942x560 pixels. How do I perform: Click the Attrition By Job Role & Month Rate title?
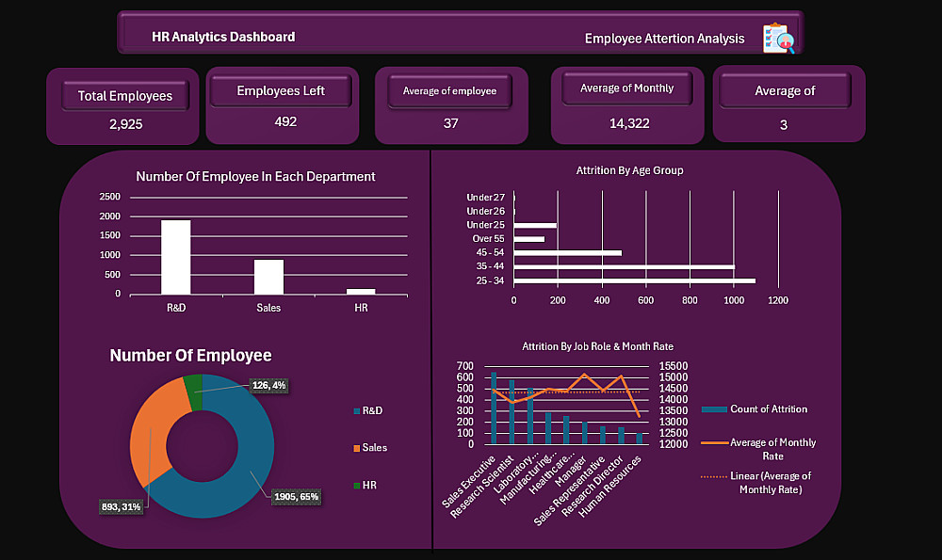tap(598, 346)
